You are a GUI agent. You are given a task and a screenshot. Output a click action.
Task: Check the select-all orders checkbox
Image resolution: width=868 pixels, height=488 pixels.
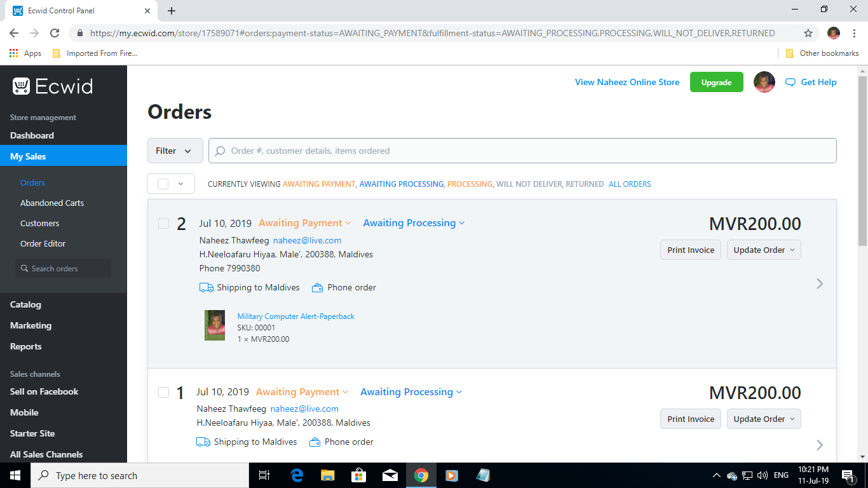pyautogui.click(x=163, y=184)
